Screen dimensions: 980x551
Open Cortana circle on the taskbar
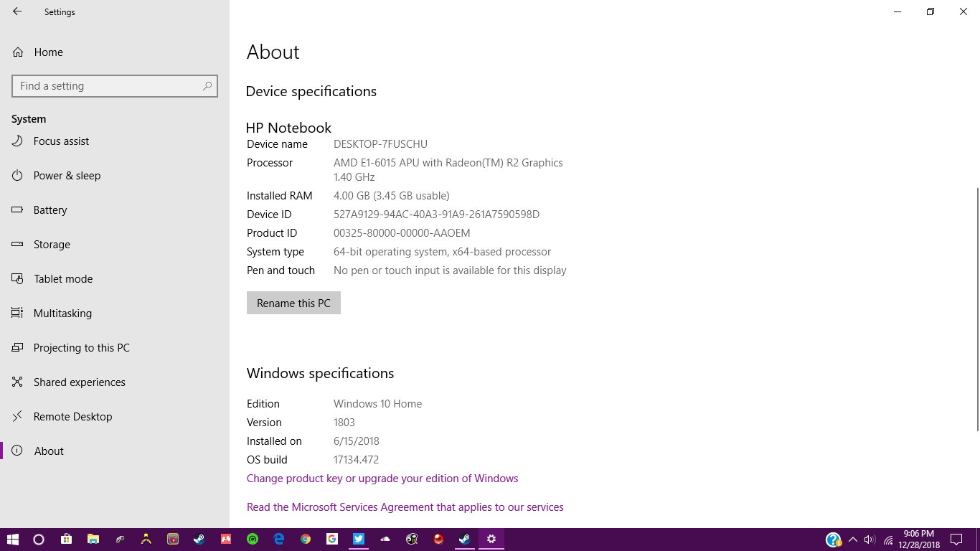click(x=39, y=540)
